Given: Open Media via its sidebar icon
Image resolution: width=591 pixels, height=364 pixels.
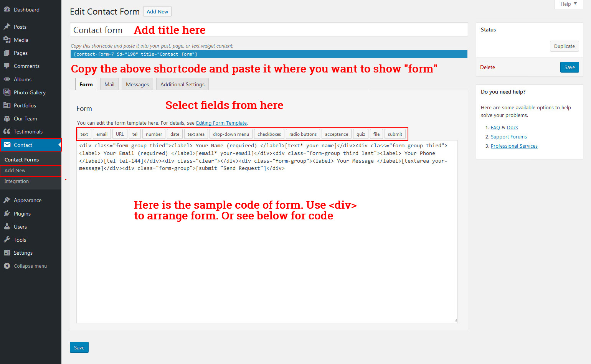Looking at the screenshot, I should point(7,40).
